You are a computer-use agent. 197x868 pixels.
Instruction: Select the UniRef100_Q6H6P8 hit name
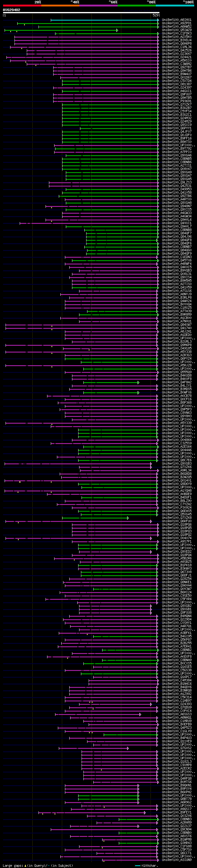point(177,43)
